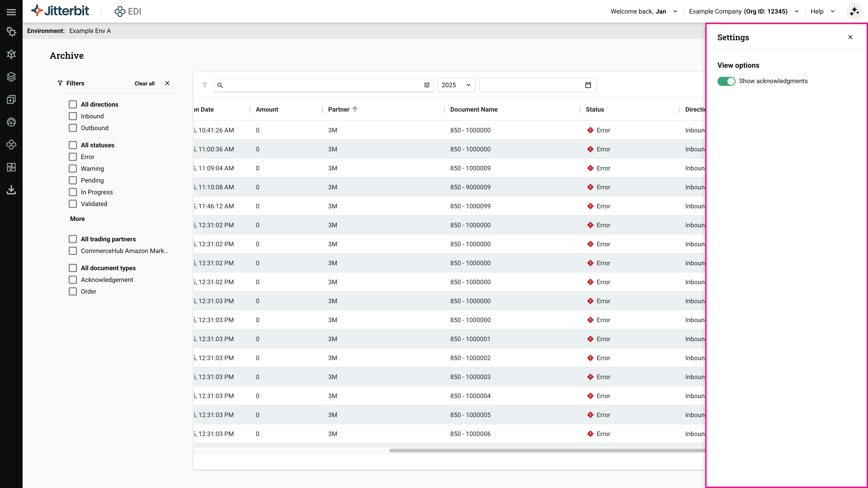Click More to show more statuses

(77, 219)
